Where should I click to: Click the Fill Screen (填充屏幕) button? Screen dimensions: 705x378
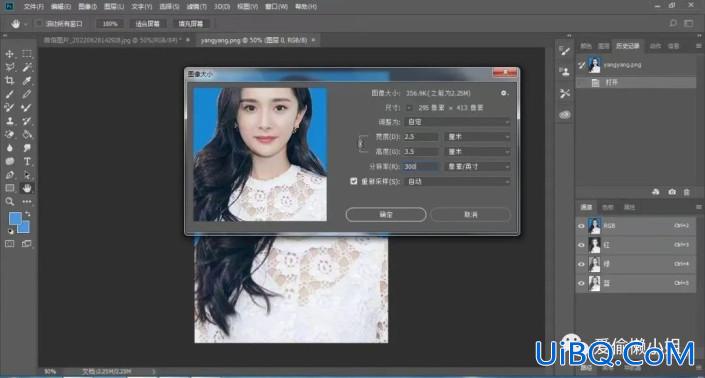191,24
